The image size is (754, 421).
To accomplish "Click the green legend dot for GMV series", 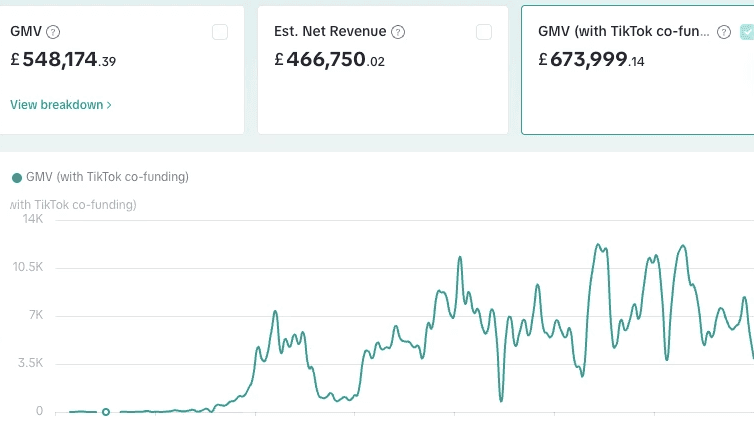I will coord(16,178).
